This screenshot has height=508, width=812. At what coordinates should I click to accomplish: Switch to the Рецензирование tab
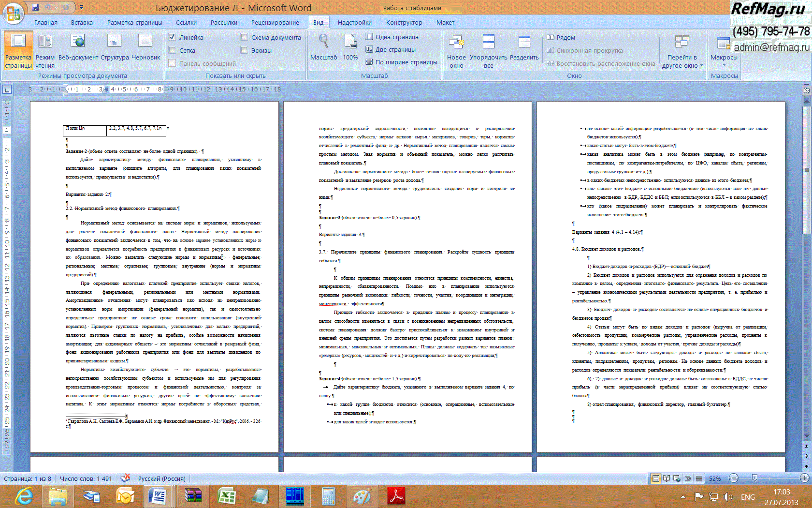point(275,22)
